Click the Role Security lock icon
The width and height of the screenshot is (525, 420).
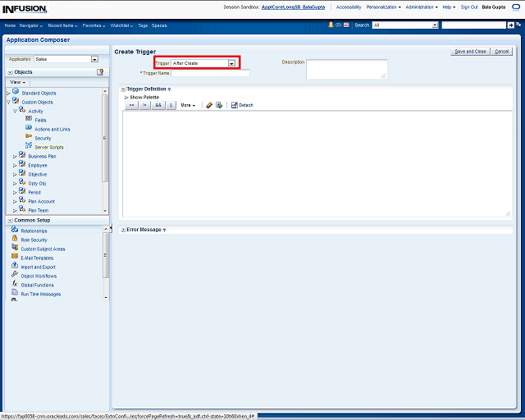click(x=15, y=238)
